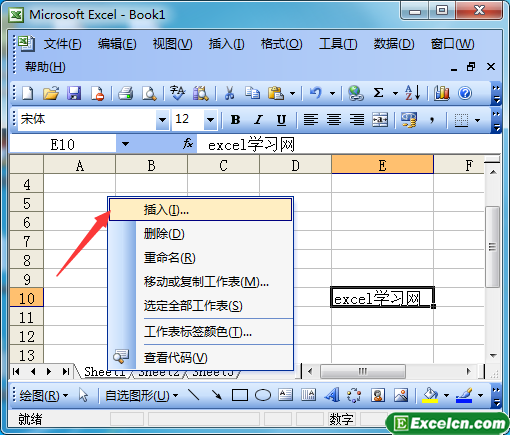Apply Currency style icon

(x=409, y=120)
